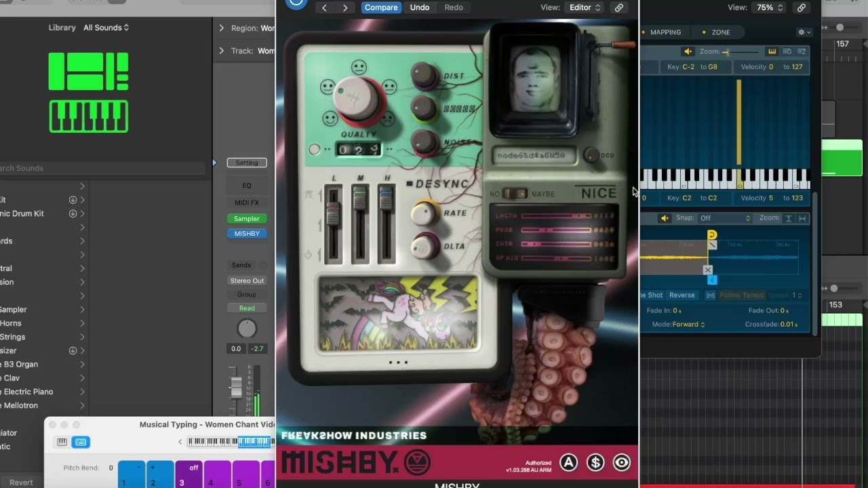This screenshot has width=868, height=488.
Task: Select the keyboard mapping view icon
Action: pos(772,52)
